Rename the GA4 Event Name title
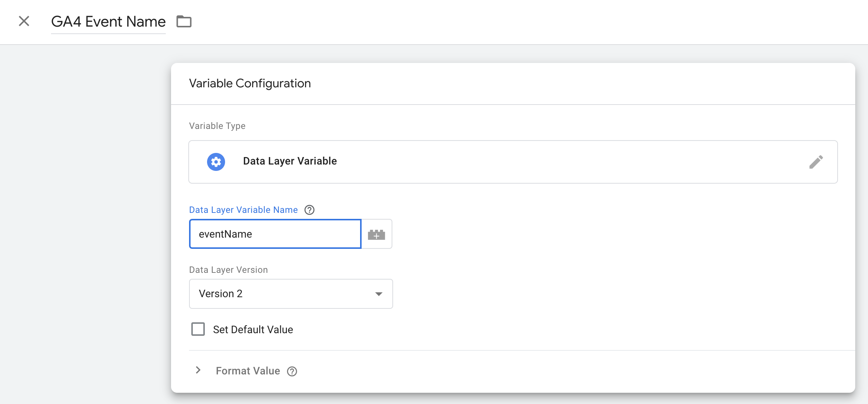 108,22
